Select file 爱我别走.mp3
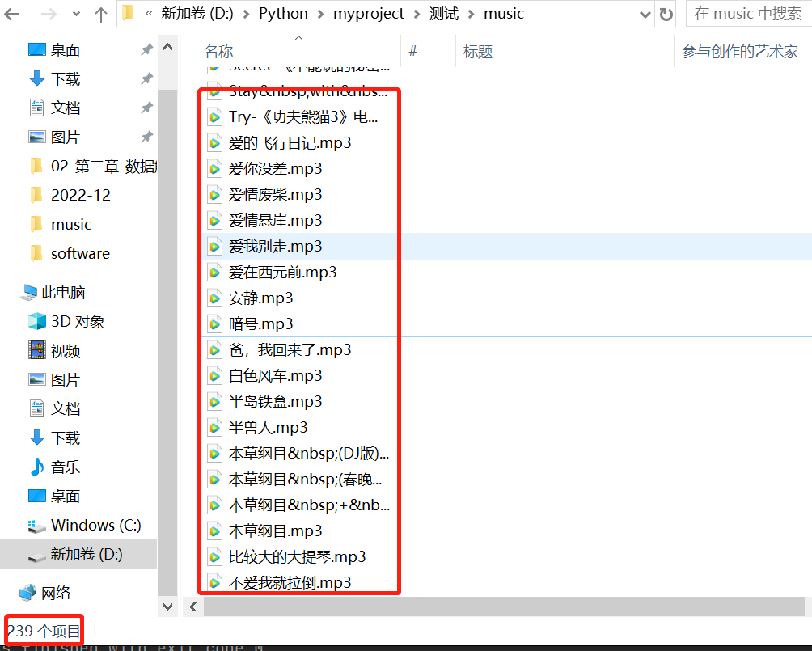Screen dimensions: 812x651 275,246
